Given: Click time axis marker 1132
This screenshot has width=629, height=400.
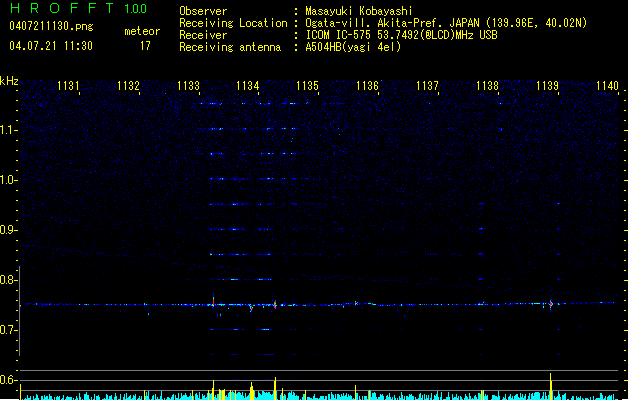Looking at the screenshot, I should pos(128,86).
